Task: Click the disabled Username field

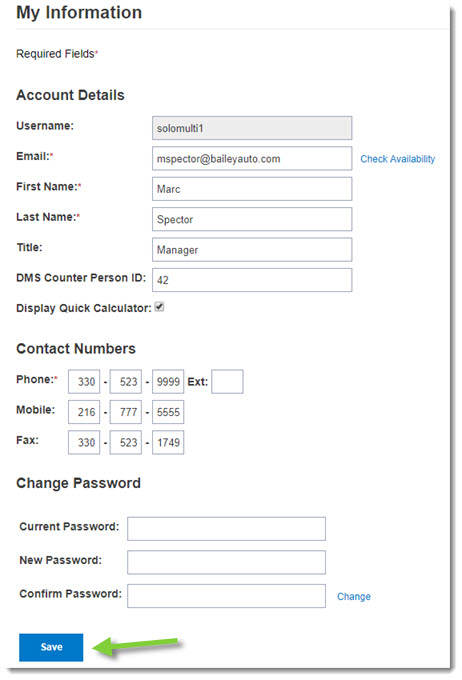Action: pos(252,128)
